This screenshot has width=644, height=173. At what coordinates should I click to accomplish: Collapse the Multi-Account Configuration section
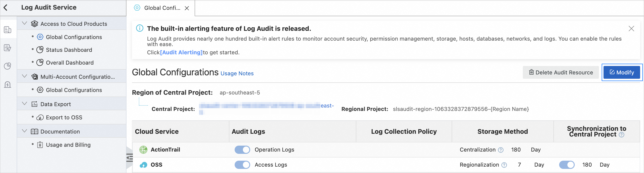pos(24,76)
